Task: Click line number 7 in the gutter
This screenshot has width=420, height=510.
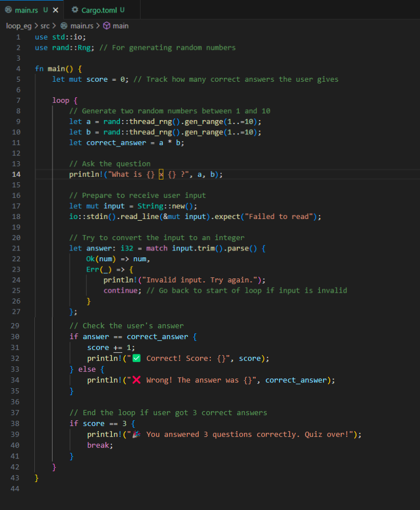Action: tap(18, 101)
